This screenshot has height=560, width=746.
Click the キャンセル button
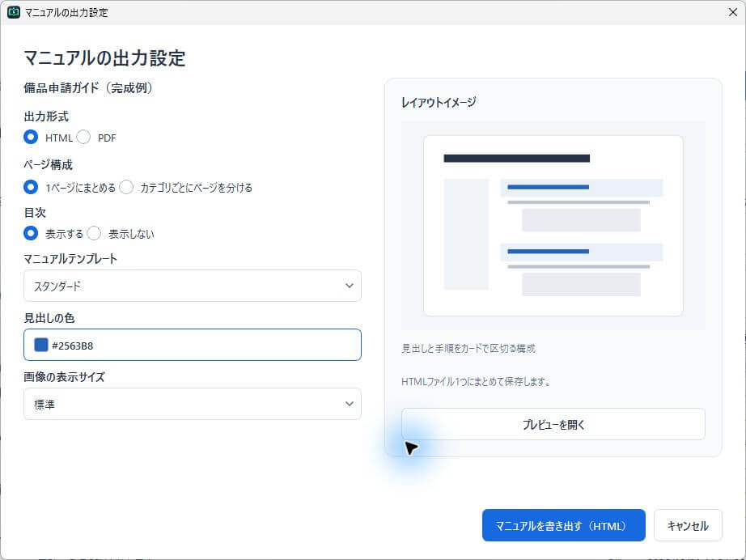[x=688, y=525]
